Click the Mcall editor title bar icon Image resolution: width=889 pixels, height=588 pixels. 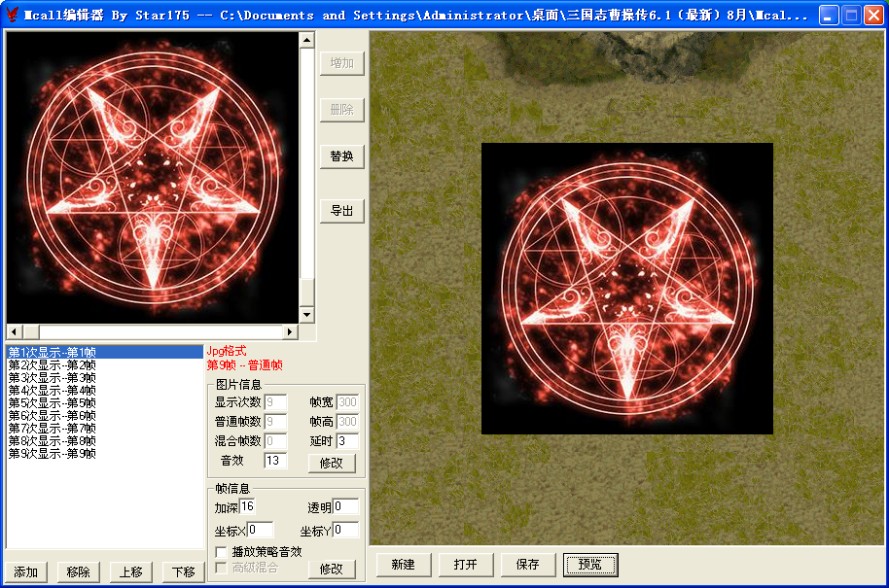(13, 15)
